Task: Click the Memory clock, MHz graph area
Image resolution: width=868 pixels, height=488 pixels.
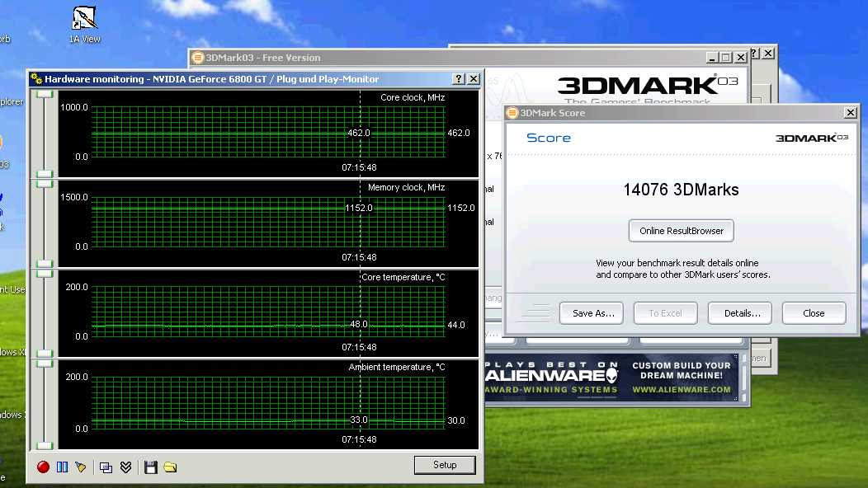Action: [x=268, y=222]
